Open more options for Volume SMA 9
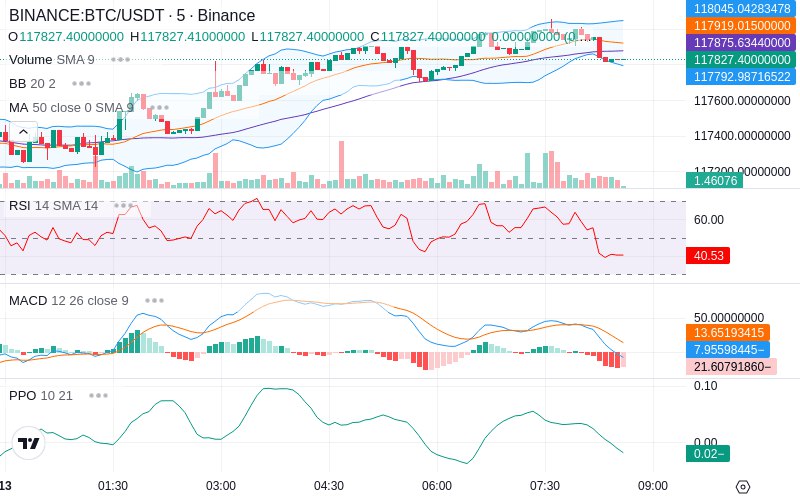This screenshot has width=800, height=500. [x=120, y=60]
